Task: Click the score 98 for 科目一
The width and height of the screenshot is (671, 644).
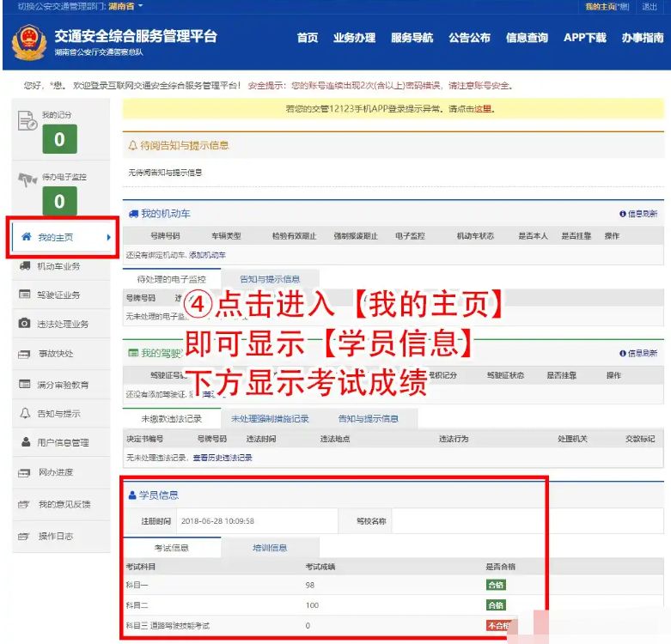Action: tap(310, 585)
